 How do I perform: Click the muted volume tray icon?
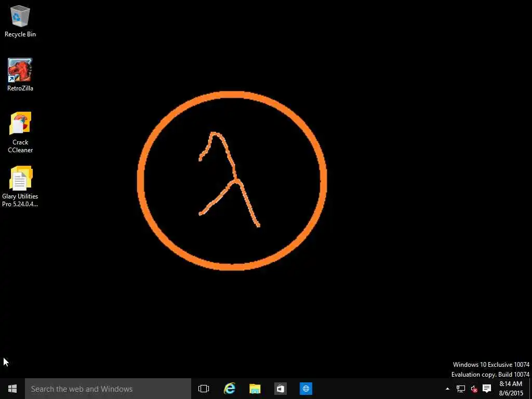pos(474,389)
